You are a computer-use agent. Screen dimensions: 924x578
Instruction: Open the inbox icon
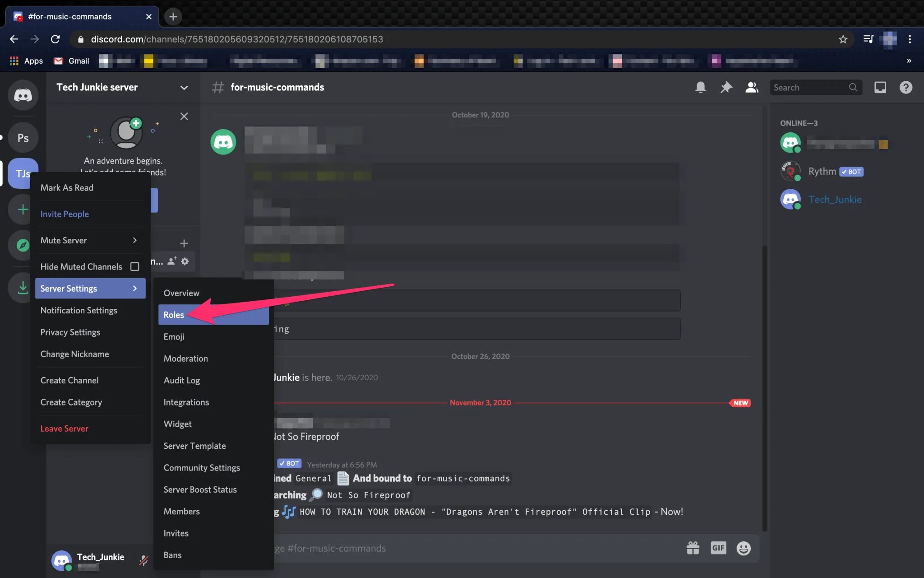point(880,87)
